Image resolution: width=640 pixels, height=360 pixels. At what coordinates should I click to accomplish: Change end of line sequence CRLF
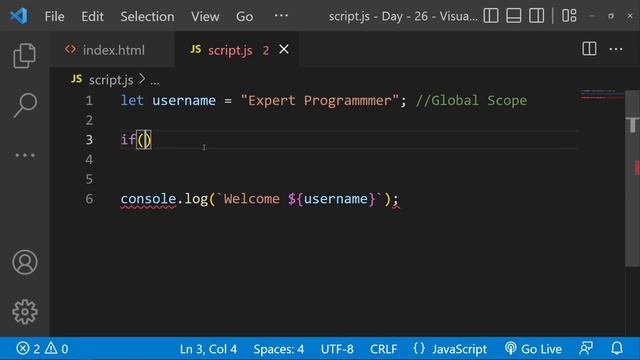point(383,349)
